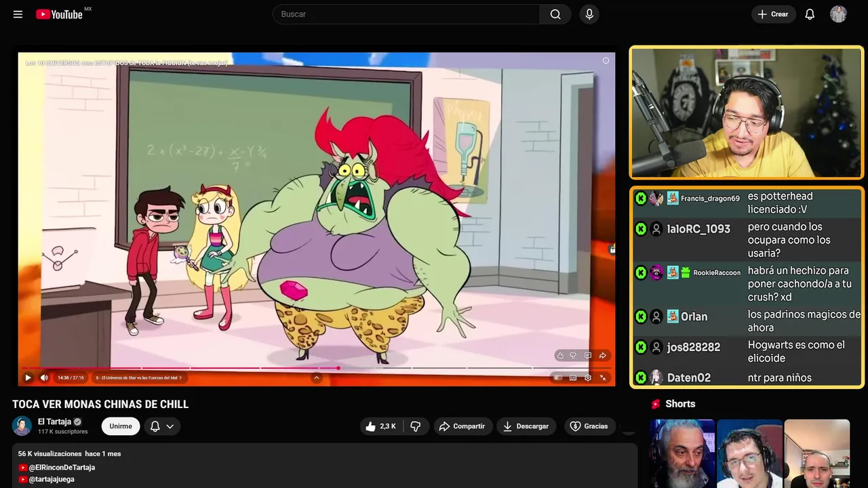Open the YouTube guide hamburger menu
The width and height of the screenshot is (868, 488).
click(18, 14)
